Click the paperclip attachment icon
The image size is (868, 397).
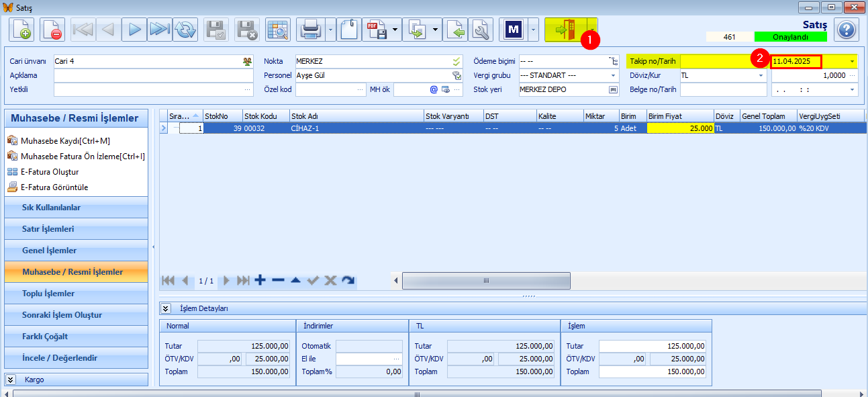pyautogui.click(x=349, y=30)
